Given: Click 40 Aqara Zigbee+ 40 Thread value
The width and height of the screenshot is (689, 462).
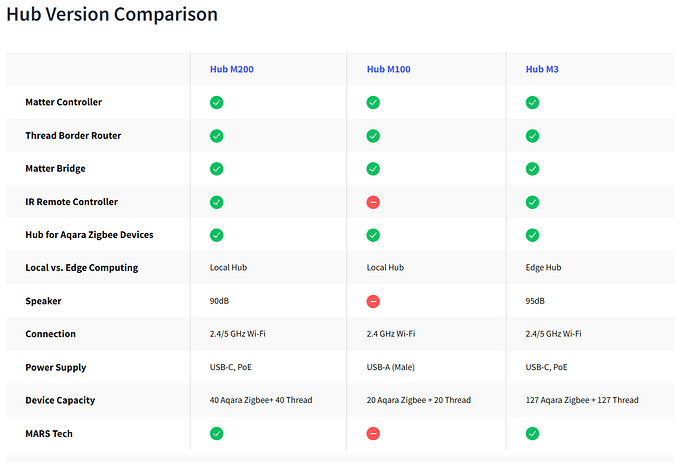Looking at the screenshot, I should click(261, 400).
